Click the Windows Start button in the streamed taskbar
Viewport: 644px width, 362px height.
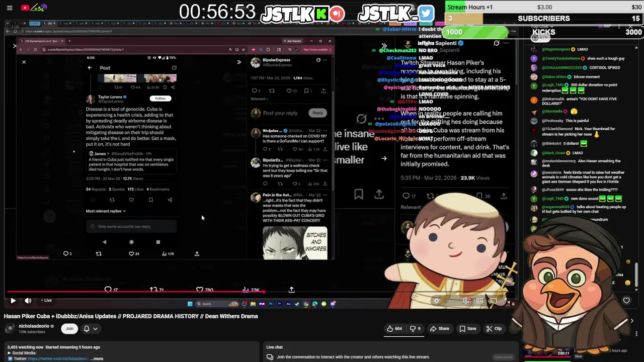pyautogui.click(x=190, y=304)
